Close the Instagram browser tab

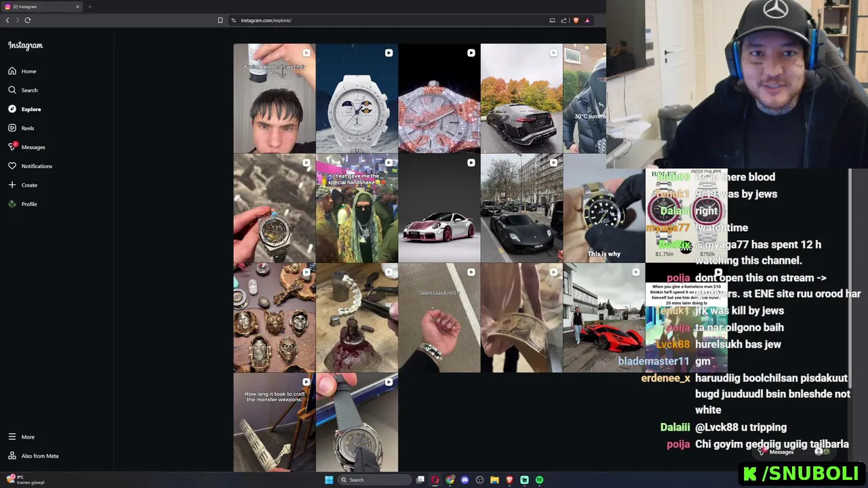(x=77, y=7)
